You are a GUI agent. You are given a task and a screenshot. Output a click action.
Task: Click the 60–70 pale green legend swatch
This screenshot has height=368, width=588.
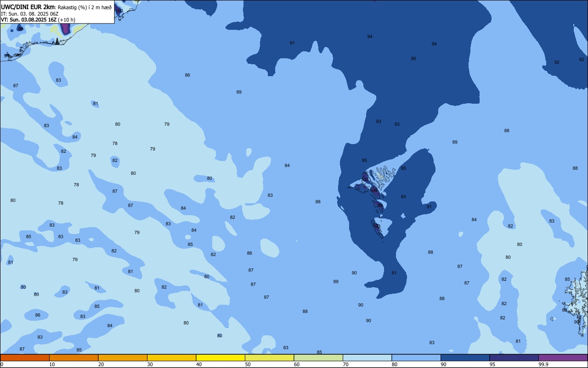coord(318,357)
